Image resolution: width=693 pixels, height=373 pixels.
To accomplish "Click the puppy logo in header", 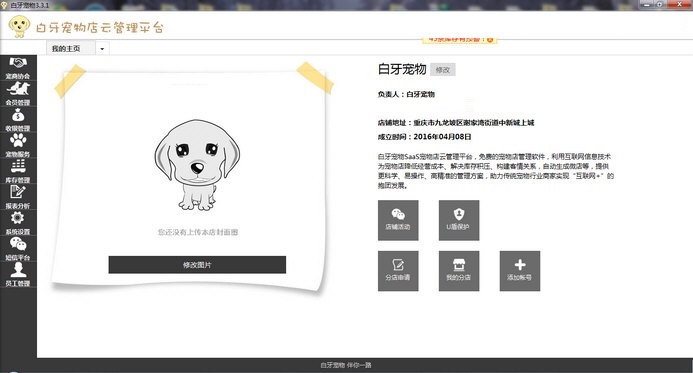I will point(19,26).
